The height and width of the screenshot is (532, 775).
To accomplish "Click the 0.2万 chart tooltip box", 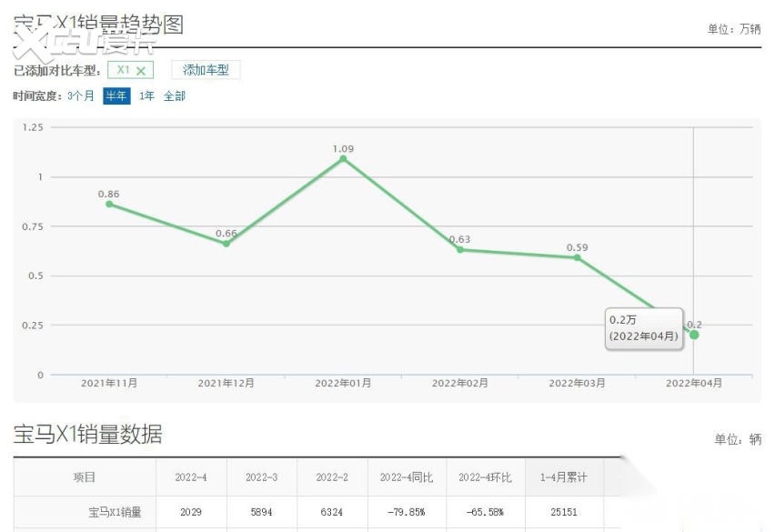I will (643, 327).
